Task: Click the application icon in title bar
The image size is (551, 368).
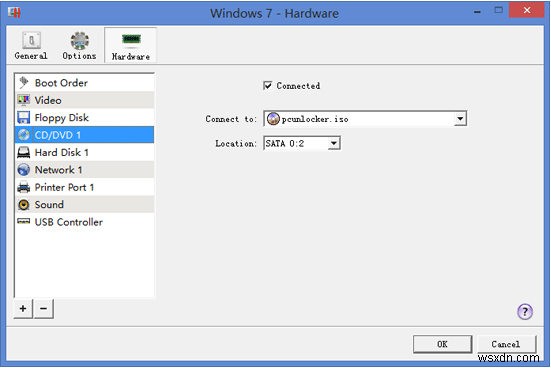Action: click(x=14, y=13)
